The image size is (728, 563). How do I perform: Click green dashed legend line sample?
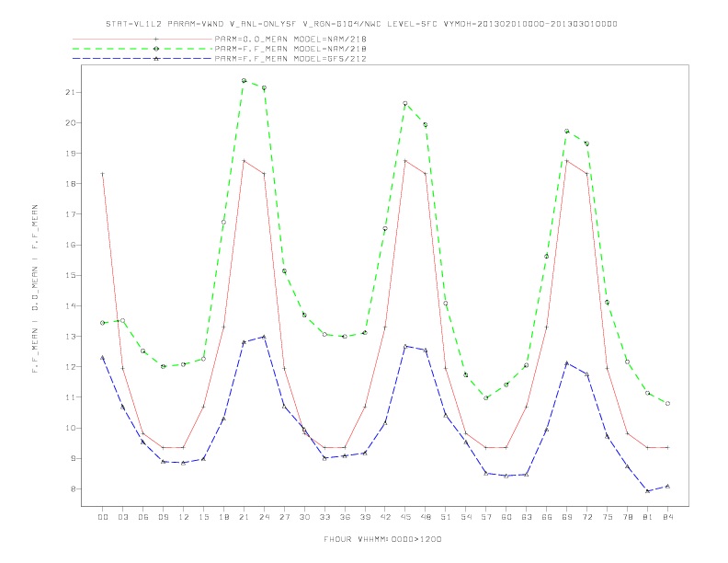click(142, 49)
